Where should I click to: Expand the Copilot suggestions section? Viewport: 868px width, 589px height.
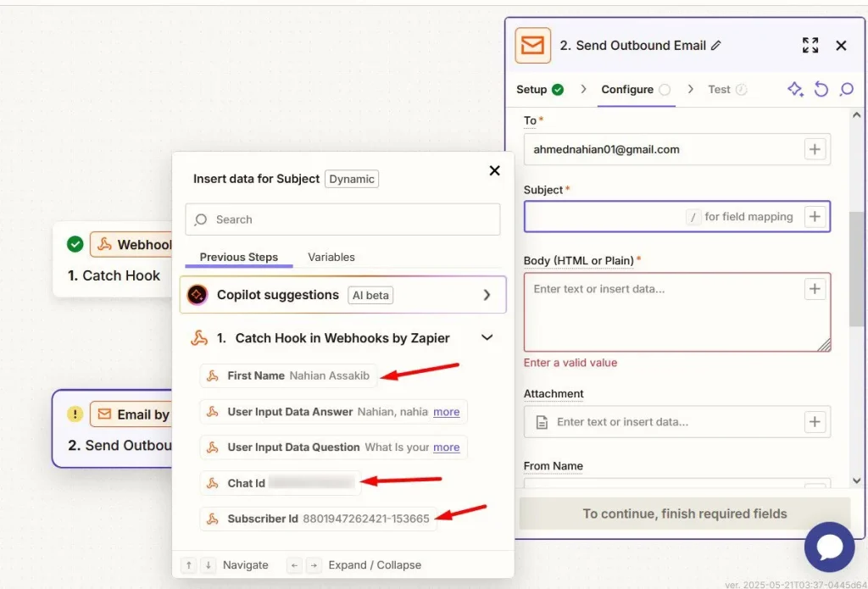pos(487,295)
